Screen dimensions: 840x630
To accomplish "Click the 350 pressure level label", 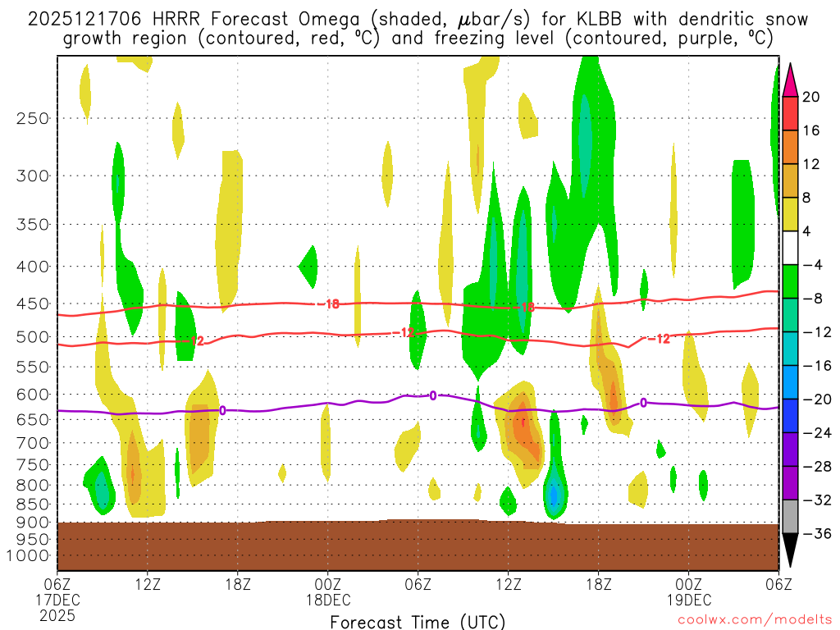I will click(x=33, y=225).
